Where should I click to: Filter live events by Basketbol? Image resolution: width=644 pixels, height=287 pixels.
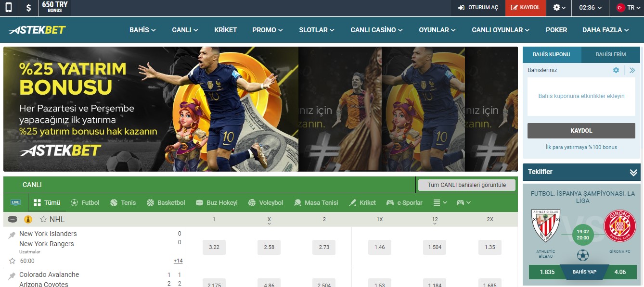[x=166, y=202]
